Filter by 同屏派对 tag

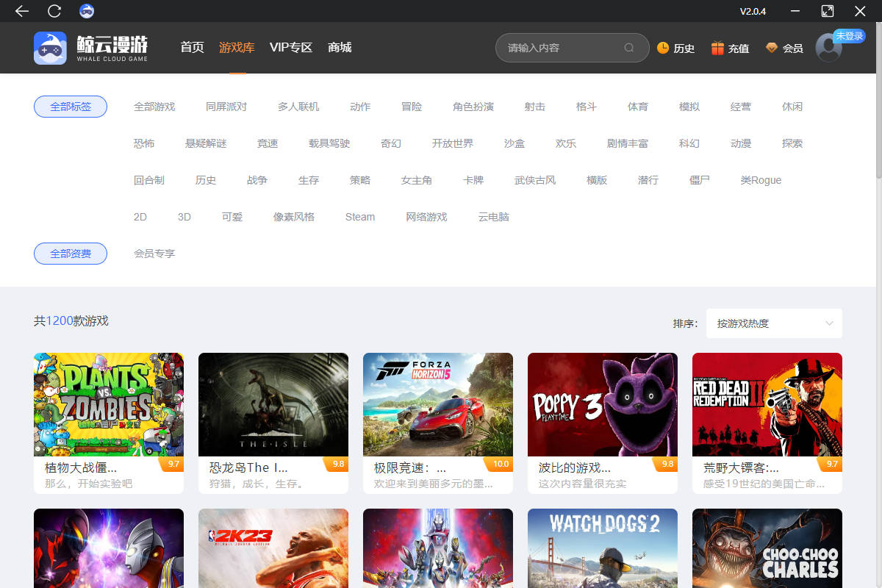226,107
